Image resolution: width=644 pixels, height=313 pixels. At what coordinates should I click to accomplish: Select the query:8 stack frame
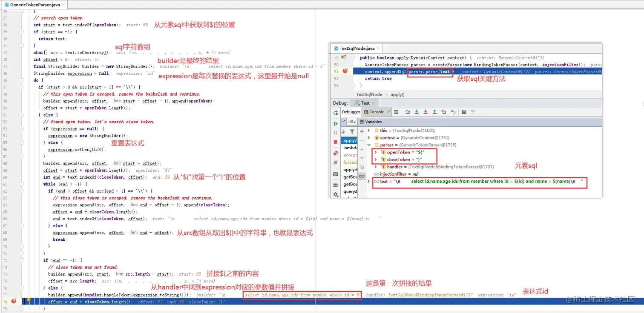(x=350, y=191)
